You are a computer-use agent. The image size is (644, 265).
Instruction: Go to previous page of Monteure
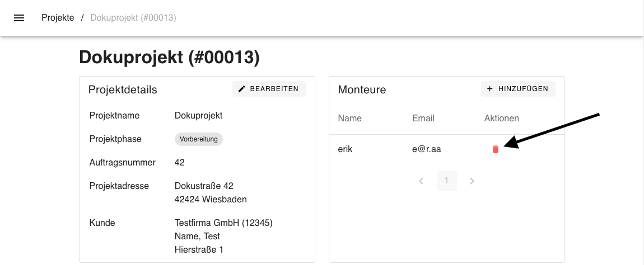(421, 181)
